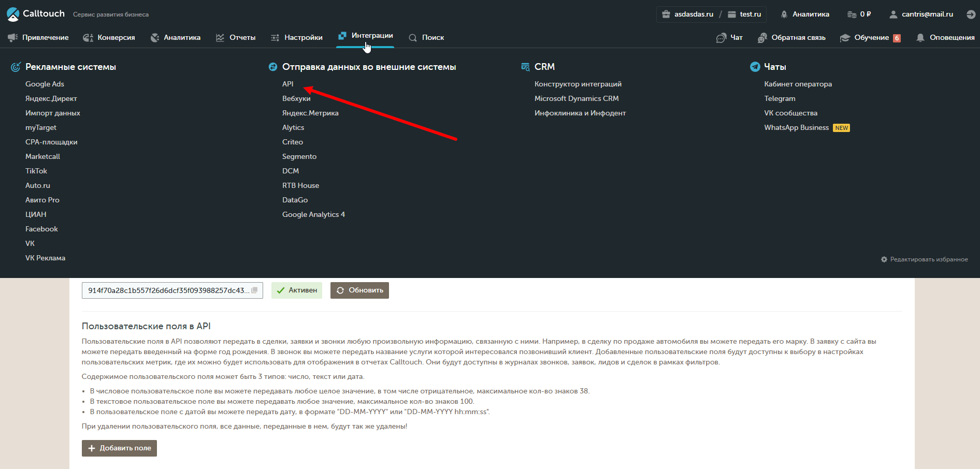This screenshot has width=980, height=469.
Task: Open Marketcall integration
Action: pyautogui.click(x=42, y=156)
